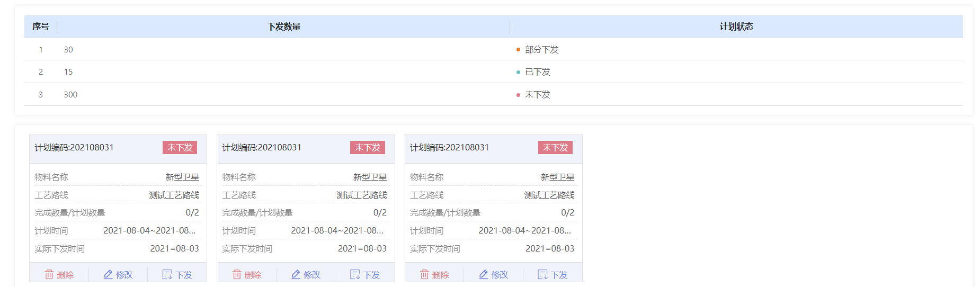The width and height of the screenshot is (980, 287).
Task: Click the 计划状态 column header
Action: point(736,26)
